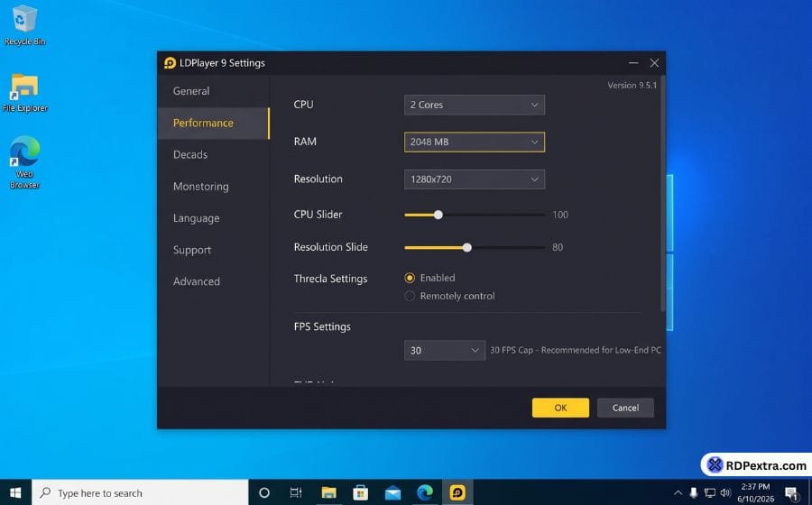Click the LDPlayer taskbar icon
Viewport: 812px width, 505px height.
click(x=457, y=492)
